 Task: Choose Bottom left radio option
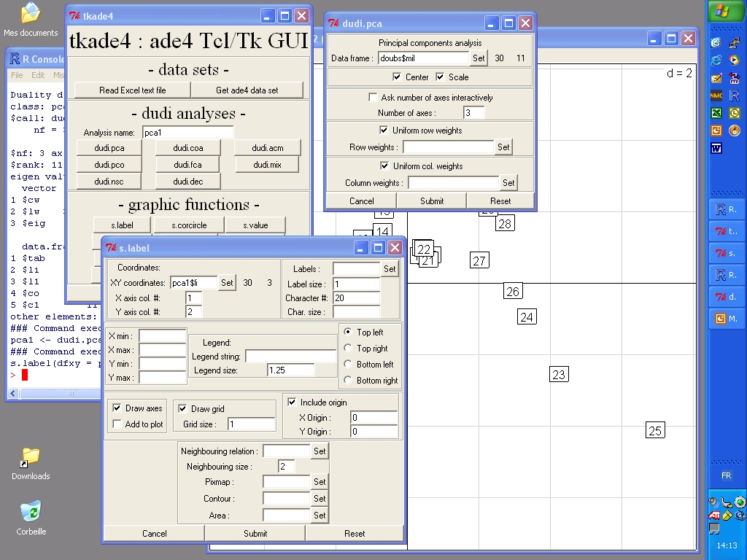tap(347, 365)
